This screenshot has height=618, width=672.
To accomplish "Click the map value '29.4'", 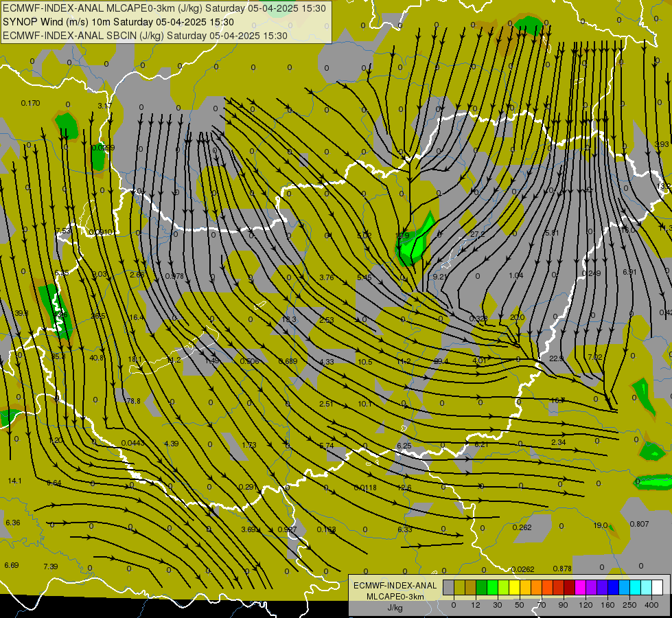I will 441,361.
